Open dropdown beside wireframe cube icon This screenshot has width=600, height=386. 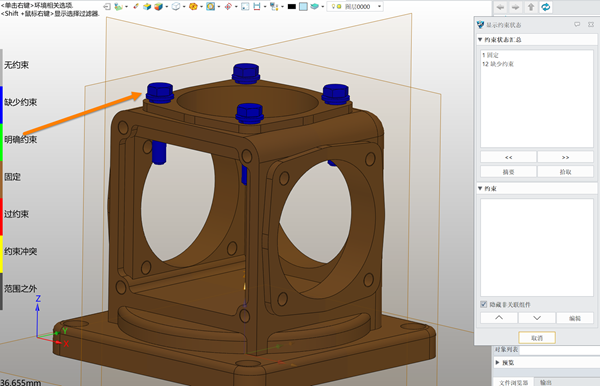[x=184, y=7]
